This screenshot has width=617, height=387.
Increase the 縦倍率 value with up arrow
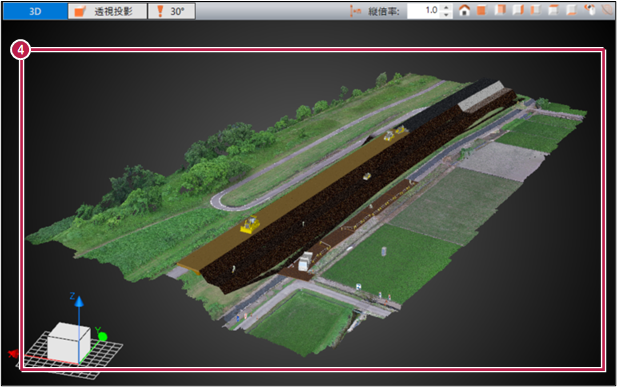[x=446, y=7]
